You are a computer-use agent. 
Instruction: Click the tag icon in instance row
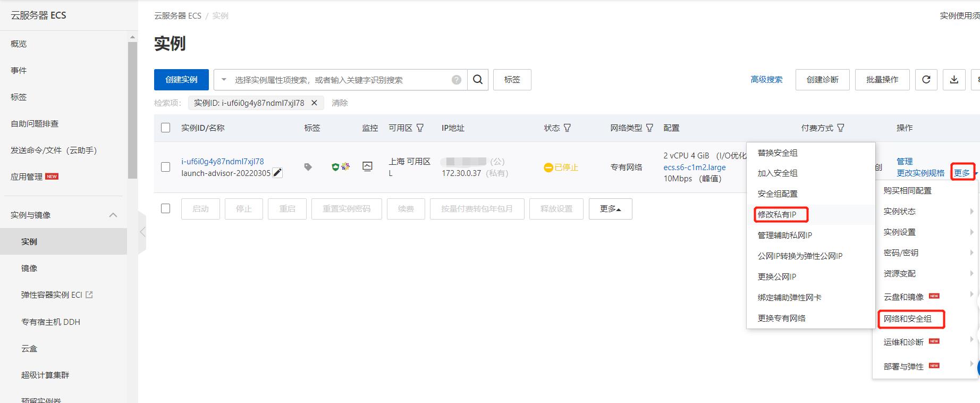(308, 167)
